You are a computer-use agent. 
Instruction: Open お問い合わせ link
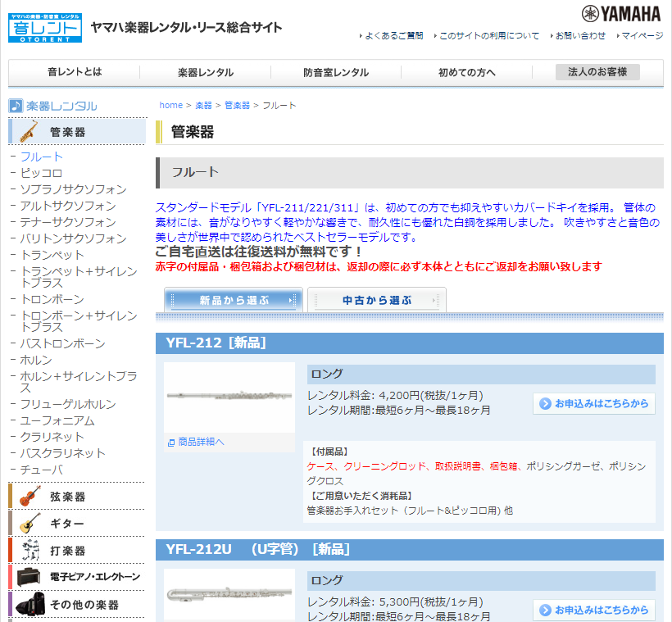pos(580,36)
